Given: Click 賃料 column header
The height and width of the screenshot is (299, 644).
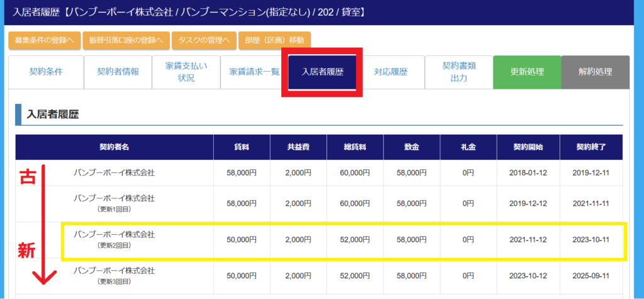Looking at the screenshot, I should click(241, 147).
